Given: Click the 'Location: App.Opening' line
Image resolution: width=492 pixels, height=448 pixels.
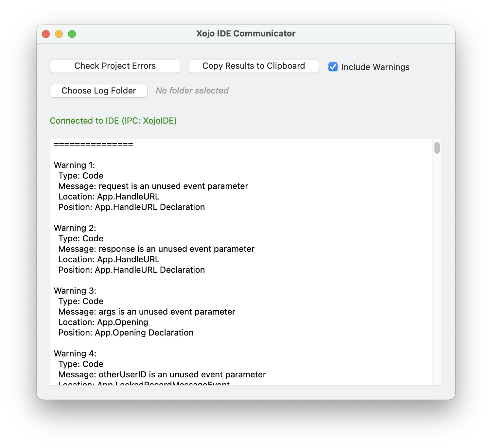Looking at the screenshot, I should click(x=103, y=322).
